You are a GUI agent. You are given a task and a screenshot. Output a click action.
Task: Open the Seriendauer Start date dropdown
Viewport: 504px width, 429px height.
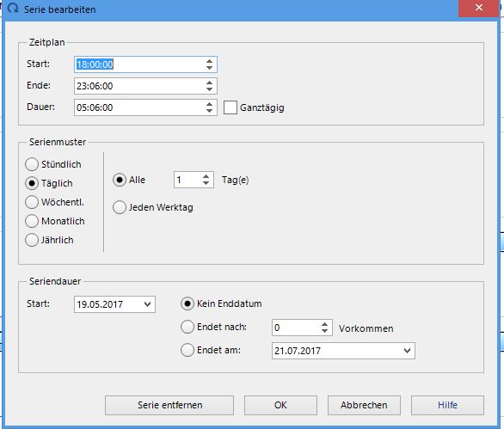point(148,304)
